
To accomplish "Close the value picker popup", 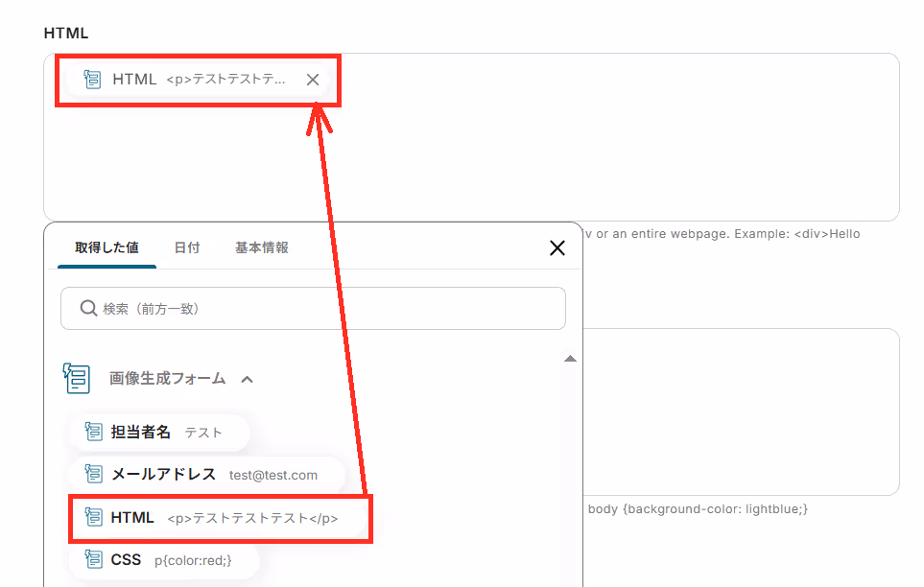I will 557,248.
